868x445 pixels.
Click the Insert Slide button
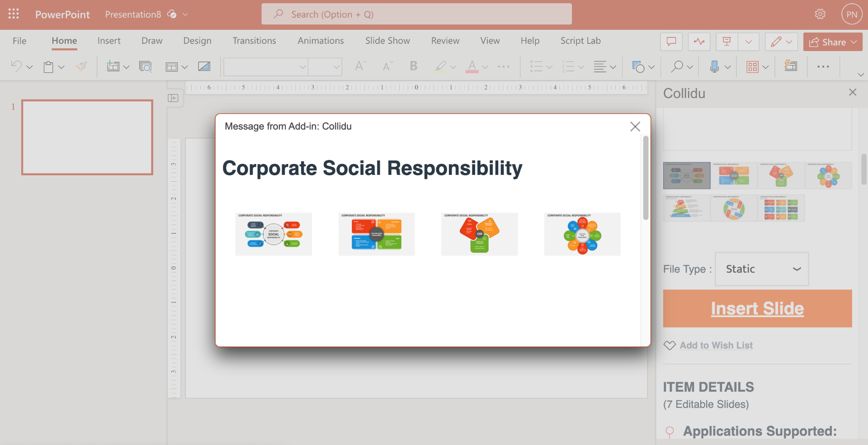(757, 308)
